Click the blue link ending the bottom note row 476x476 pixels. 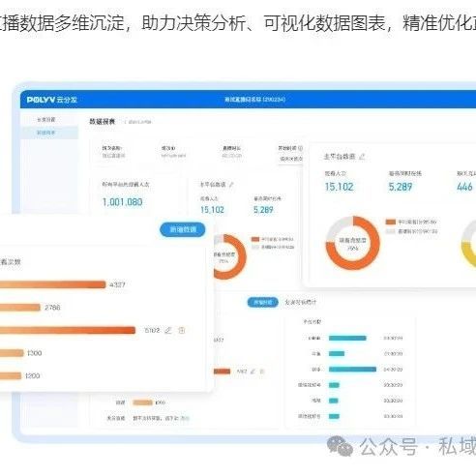pyautogui.click(x=185, y=418)
